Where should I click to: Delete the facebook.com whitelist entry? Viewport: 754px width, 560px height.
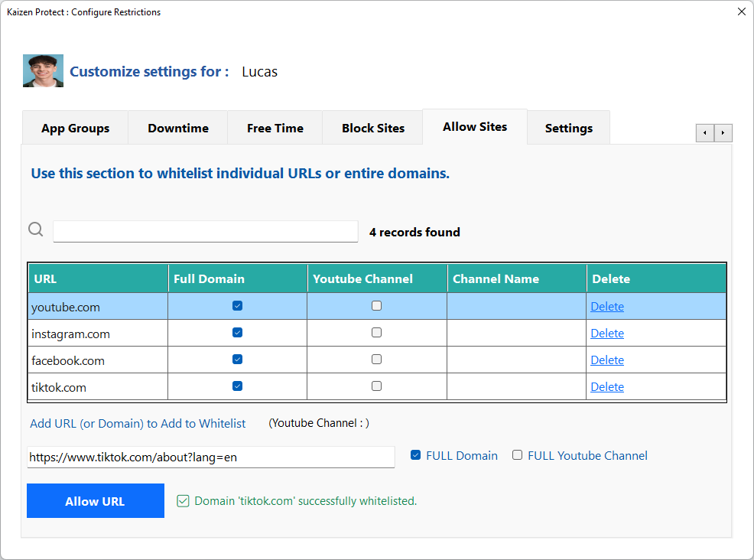tap(607, 360)
